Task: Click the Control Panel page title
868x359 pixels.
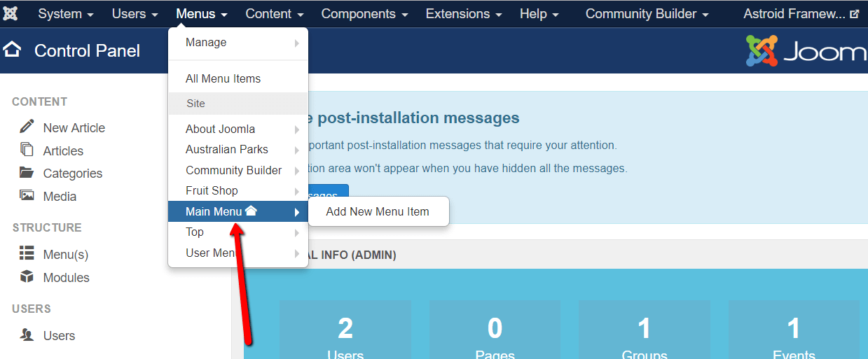Action: [88, 50]
